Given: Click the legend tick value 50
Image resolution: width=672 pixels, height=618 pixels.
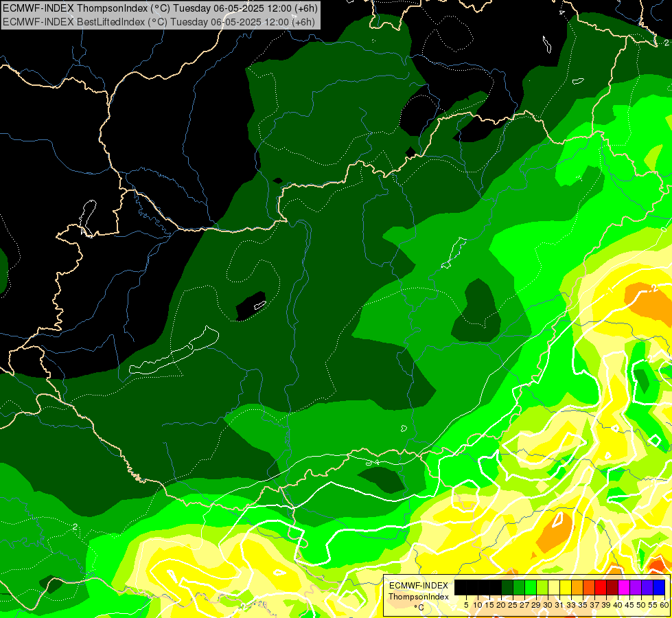Looking at the screenshot, I should 641,605.
